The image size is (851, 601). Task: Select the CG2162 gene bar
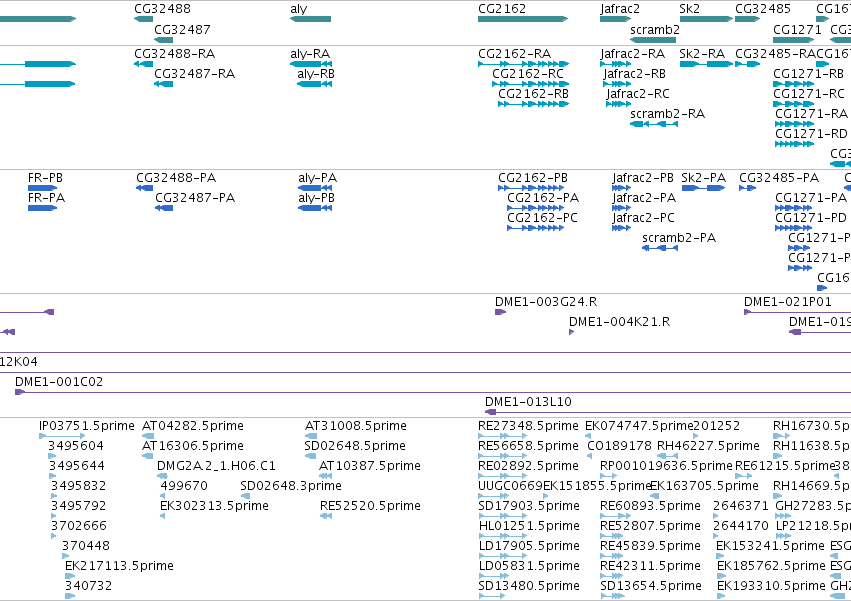point(523,19)
